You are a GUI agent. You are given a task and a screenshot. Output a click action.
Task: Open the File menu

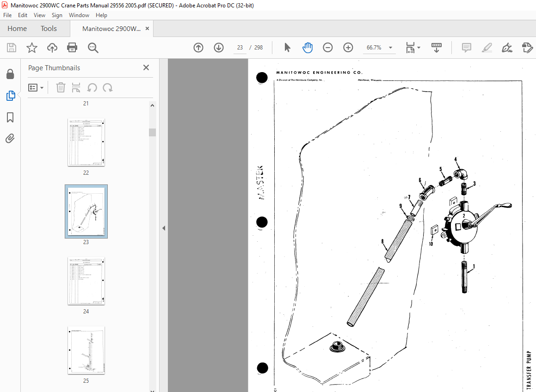tap(7, 15)
